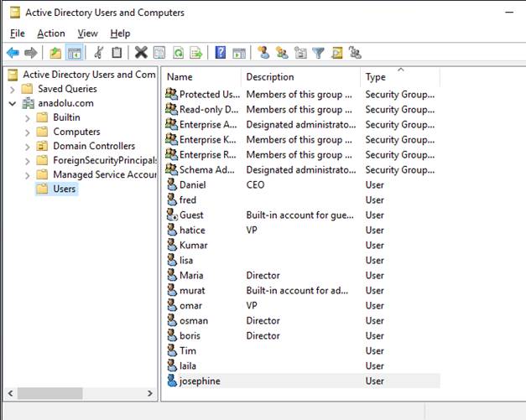
Task: Select the Protected Us... group row
Action: (302, 94)
